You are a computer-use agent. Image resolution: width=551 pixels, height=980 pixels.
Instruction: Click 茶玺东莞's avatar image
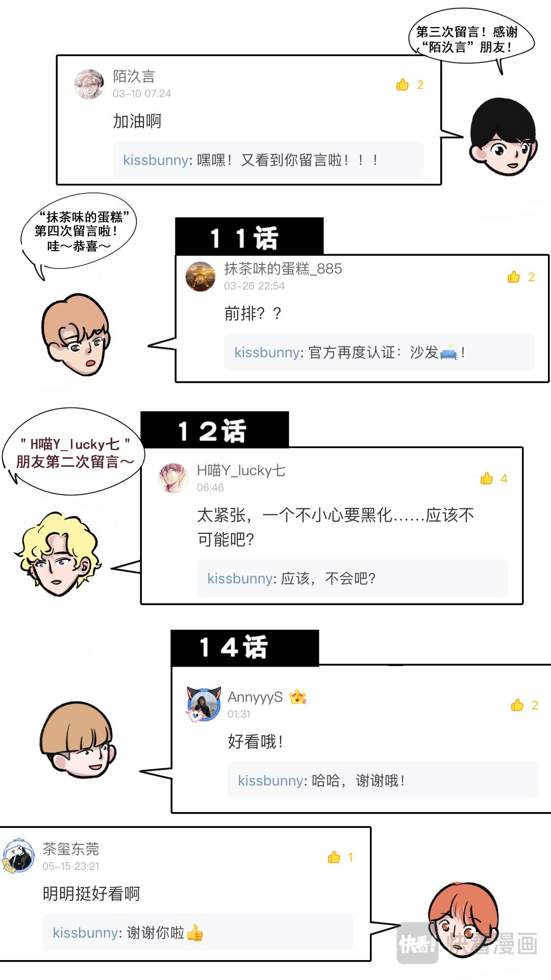tap(18, 856)
